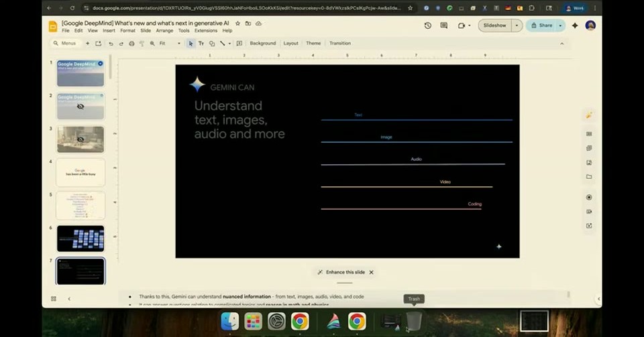Image resolution: width=644 pixels, height=337 pixels.
Task: Select the paint format tool
Action: click(142, 44)
